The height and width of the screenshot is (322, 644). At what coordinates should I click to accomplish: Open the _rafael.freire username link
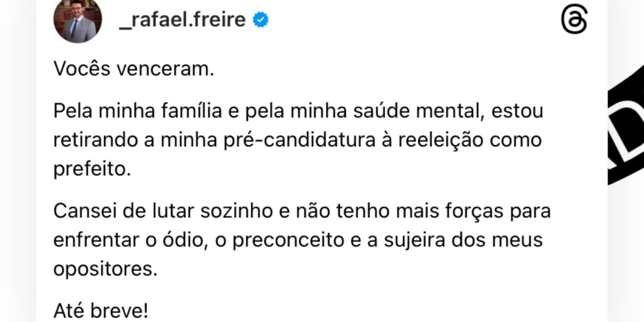point(182,20)
